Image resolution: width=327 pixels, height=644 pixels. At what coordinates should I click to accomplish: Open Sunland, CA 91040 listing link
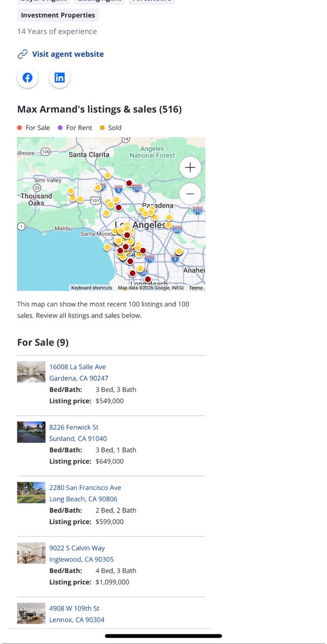point(78,438)
